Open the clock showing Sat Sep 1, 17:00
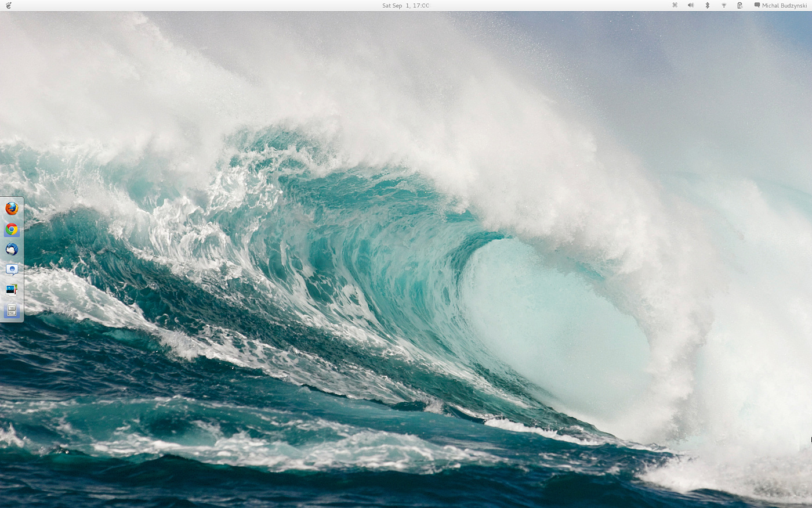 click(405, 5)
